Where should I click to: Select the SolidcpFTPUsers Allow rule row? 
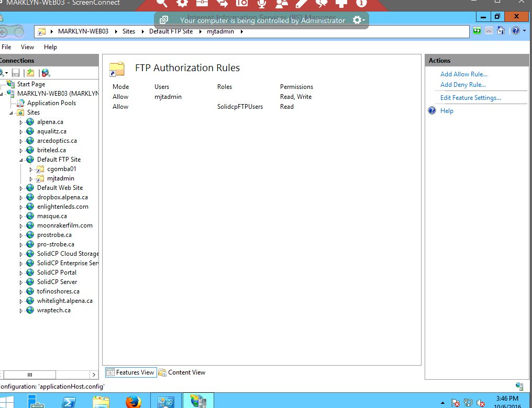point(213,107)
